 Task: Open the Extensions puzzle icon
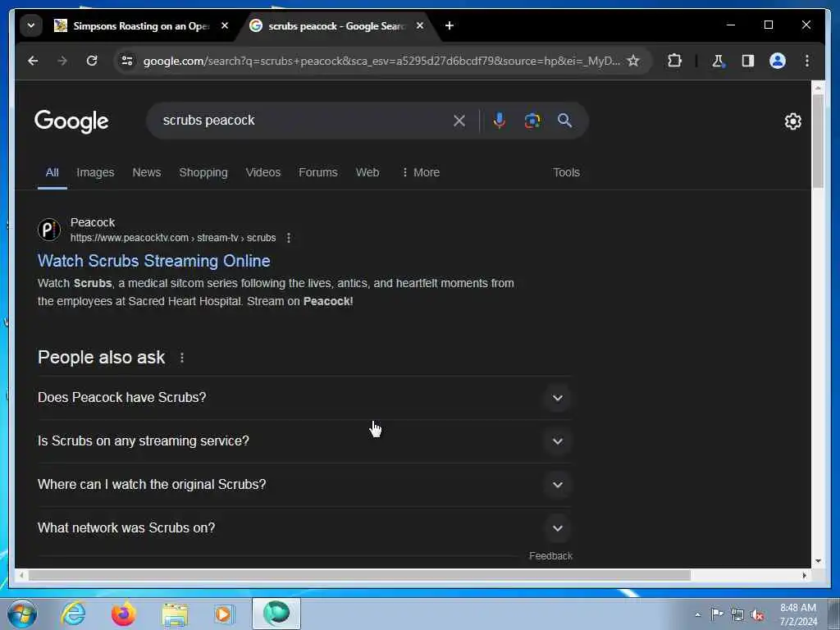click(674, 61)
